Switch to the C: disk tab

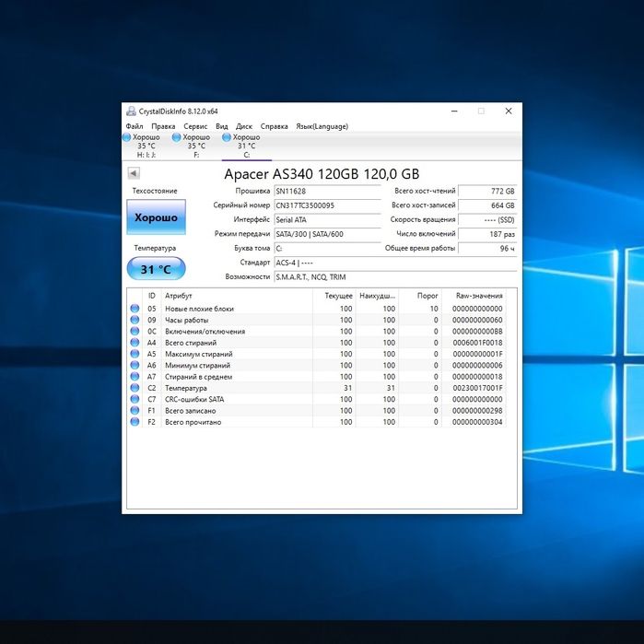pyautogui.click(x=246, y=146)
